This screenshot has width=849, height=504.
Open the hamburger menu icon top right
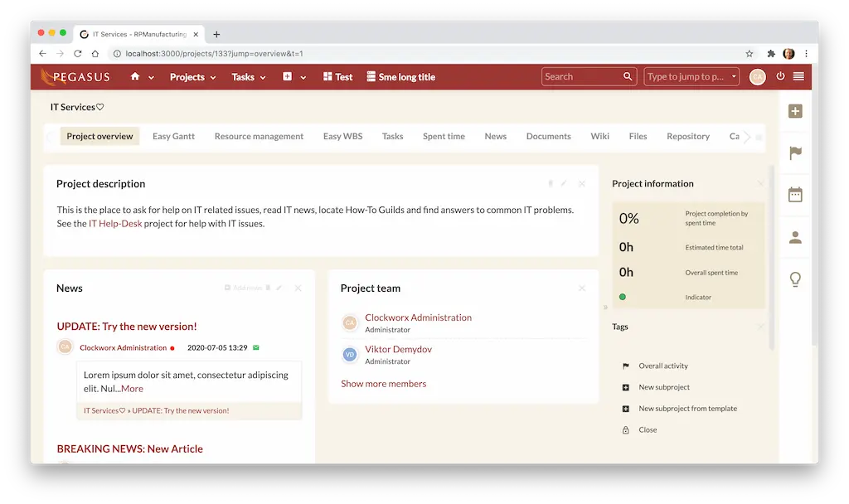tap(799, 76)
